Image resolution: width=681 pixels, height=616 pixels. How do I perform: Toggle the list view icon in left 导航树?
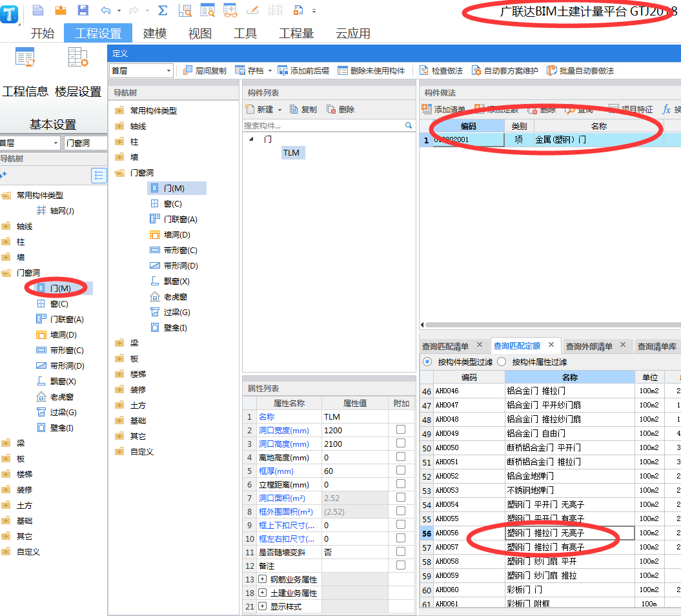coord(99,176)
